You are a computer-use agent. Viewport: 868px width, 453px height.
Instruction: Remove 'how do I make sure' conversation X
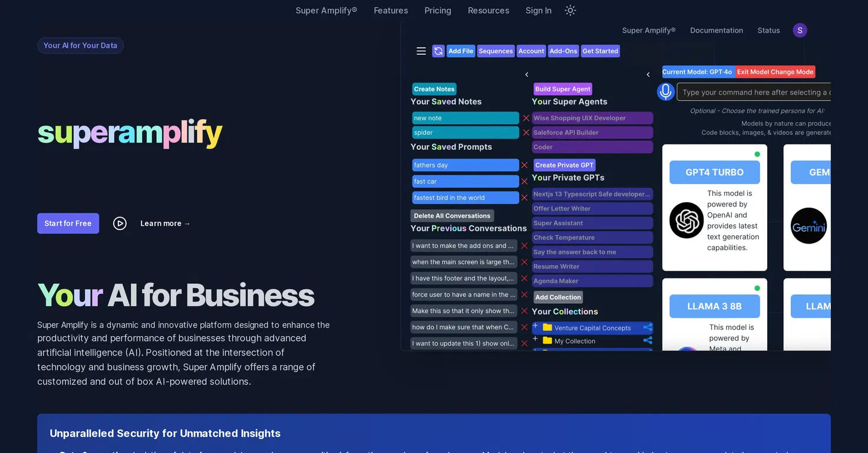point(524,327)
